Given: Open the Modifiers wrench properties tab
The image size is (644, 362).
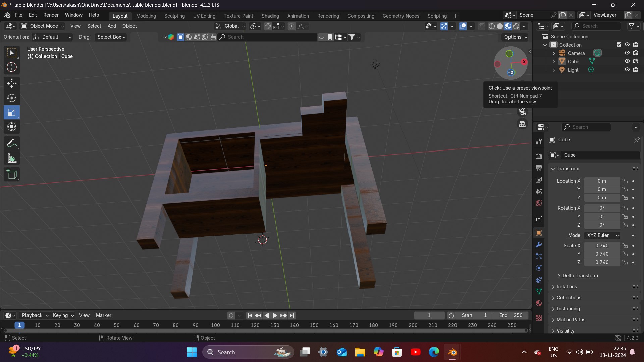Looking at the screenshot, I should 539,245.
